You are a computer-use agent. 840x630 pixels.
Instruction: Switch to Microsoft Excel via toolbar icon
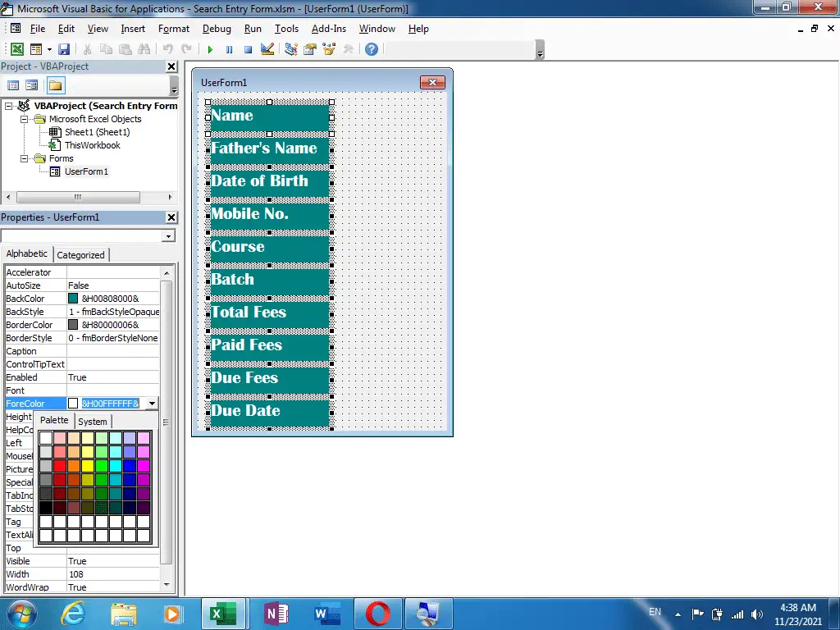(17, 49)
